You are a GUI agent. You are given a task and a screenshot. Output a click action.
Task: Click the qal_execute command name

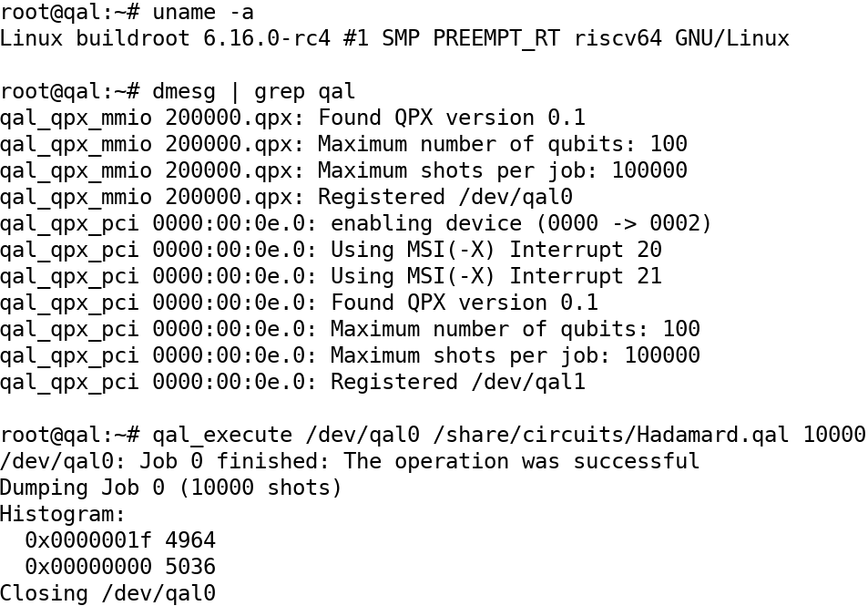click(x=222, y=435)
